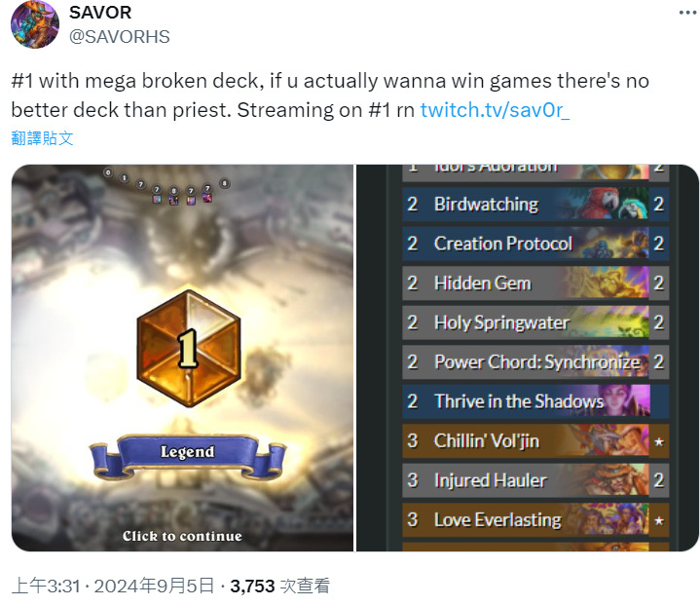Select the Holy Springwater card row
Image resolution: width=700 pixels, height=606 pixels.
535,322
